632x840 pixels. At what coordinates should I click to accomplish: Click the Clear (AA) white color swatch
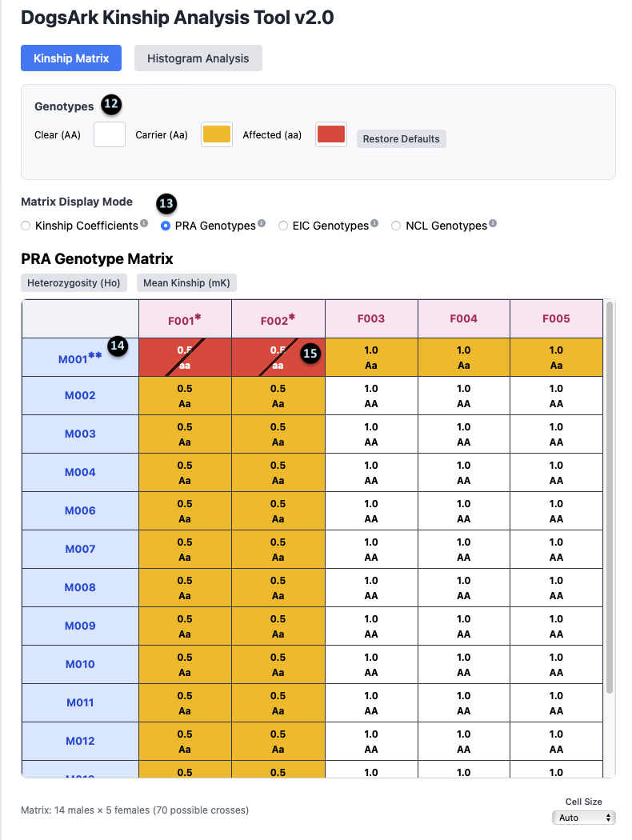tap(110, 134)
